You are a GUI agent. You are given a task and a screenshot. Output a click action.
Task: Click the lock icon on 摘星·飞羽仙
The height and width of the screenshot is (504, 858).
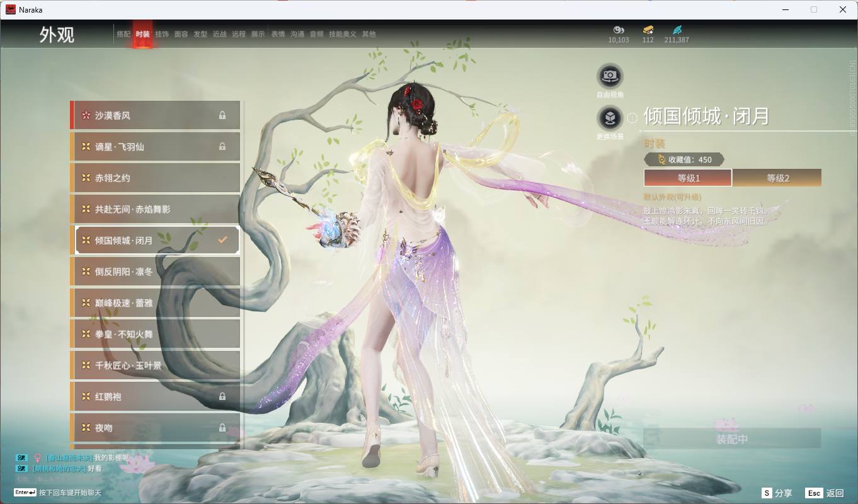(x=222, y=146)
